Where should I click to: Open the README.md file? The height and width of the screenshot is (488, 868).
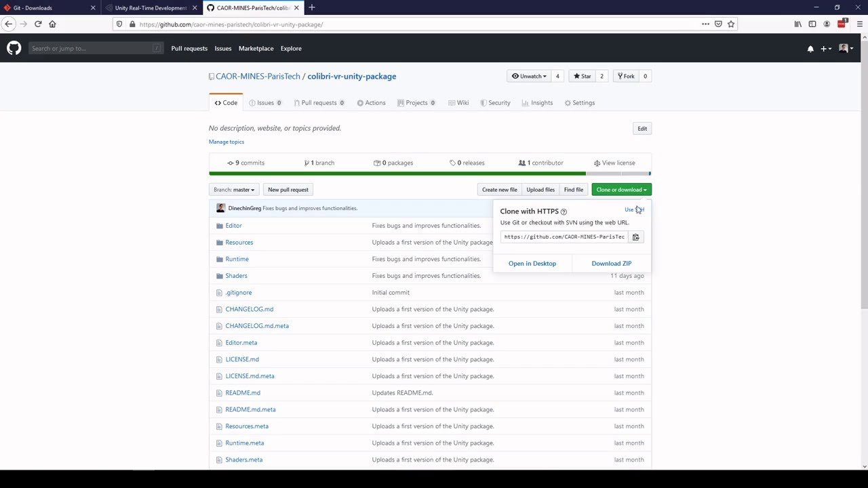[243, 393]
